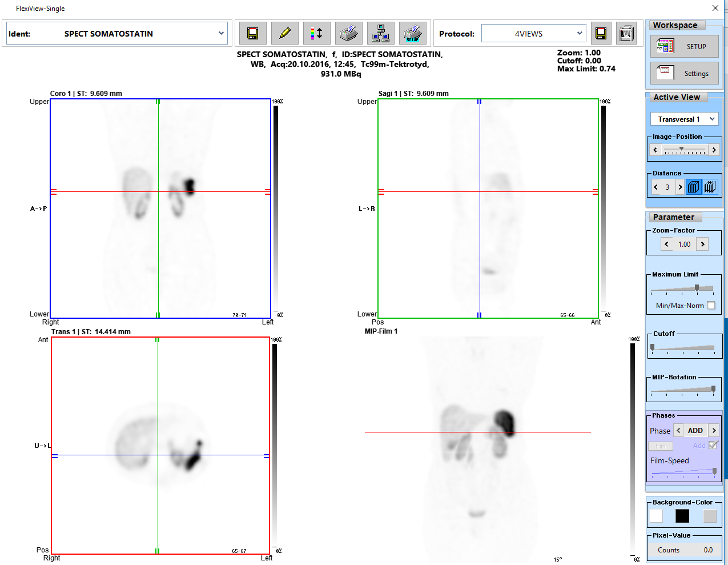
Task: Click the save icon next to Protocol dropdown
Action: click(601, 34)
